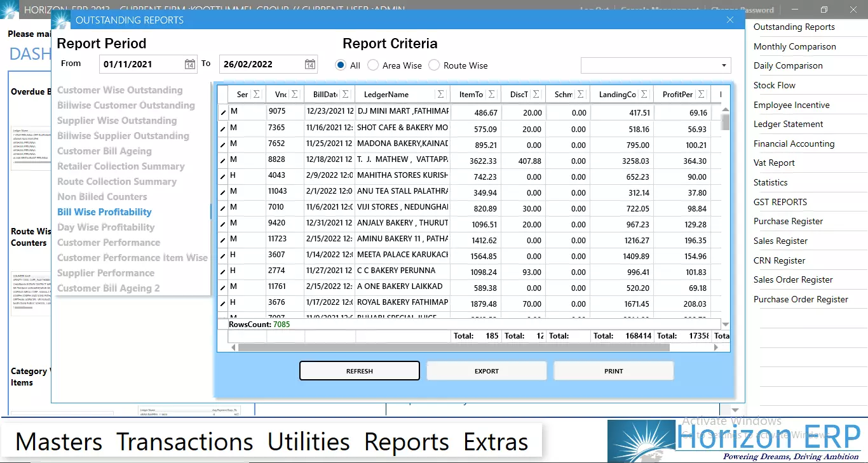Click the EXPORT button
Image resolution: width=868 pixels, height=463 pixels.
486,370
